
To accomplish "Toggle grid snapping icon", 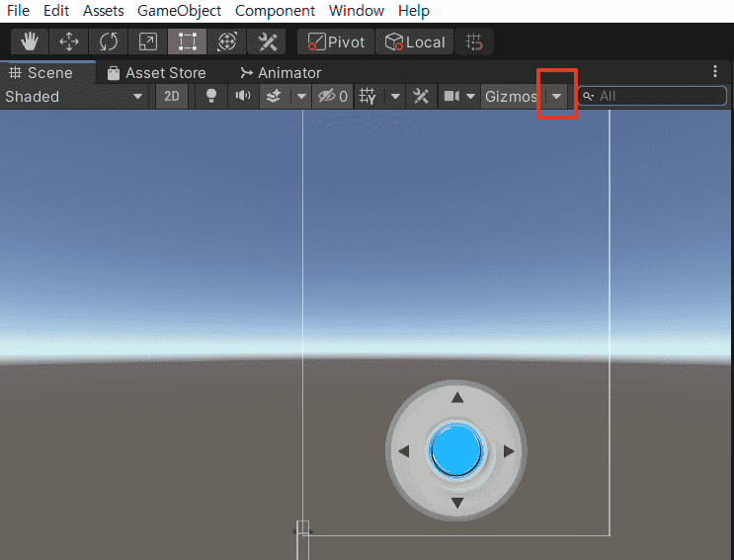I will (474, 42).
